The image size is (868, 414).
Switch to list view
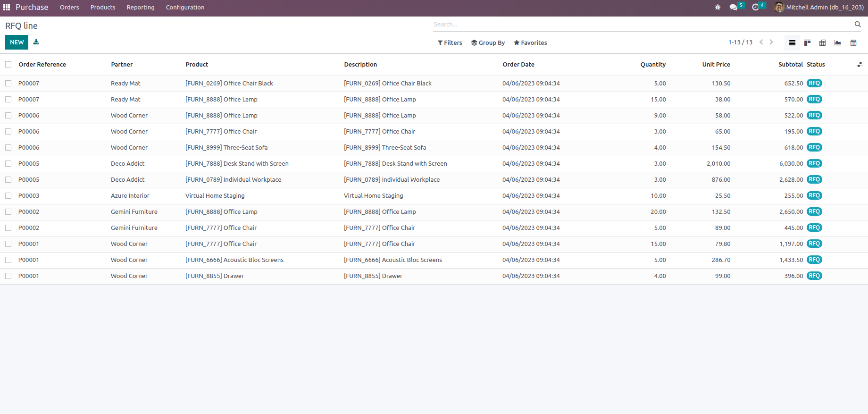coord(792,42)
